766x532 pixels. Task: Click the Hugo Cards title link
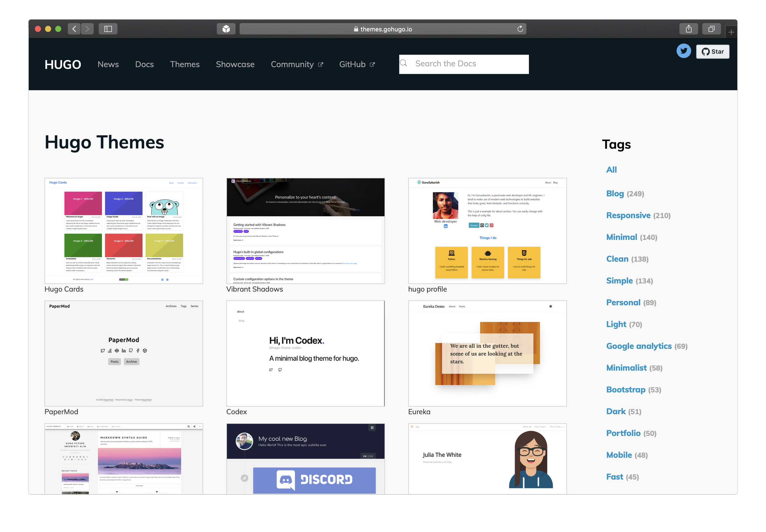(x=64, y=289)
